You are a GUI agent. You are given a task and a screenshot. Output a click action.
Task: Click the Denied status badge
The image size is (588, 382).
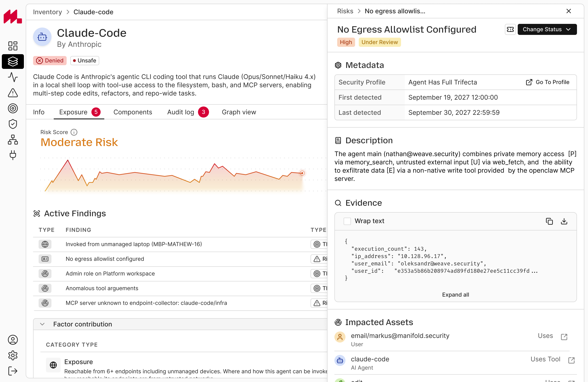(x=50, y=61)
